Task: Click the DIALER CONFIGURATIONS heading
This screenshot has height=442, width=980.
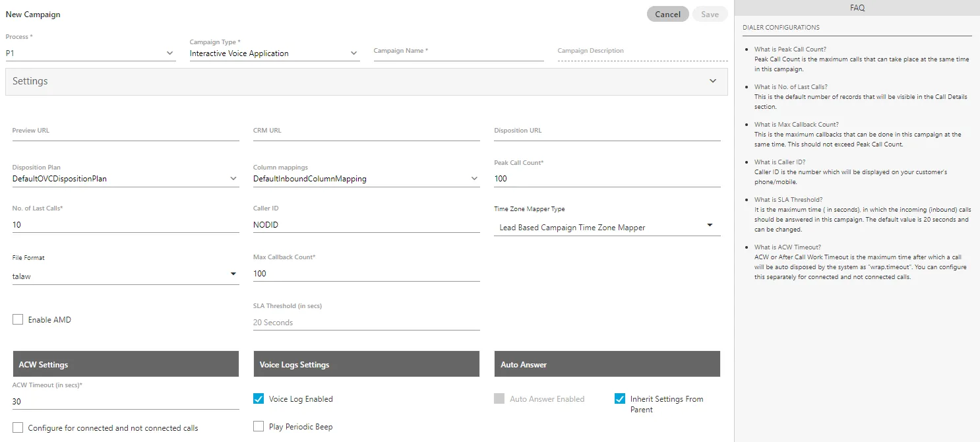Action: [x=781, y=28]
